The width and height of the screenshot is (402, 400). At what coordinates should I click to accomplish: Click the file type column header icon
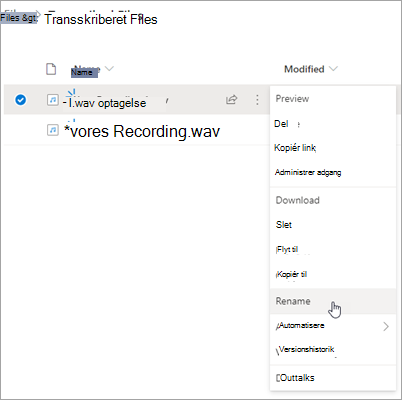[x=51, y=69]
